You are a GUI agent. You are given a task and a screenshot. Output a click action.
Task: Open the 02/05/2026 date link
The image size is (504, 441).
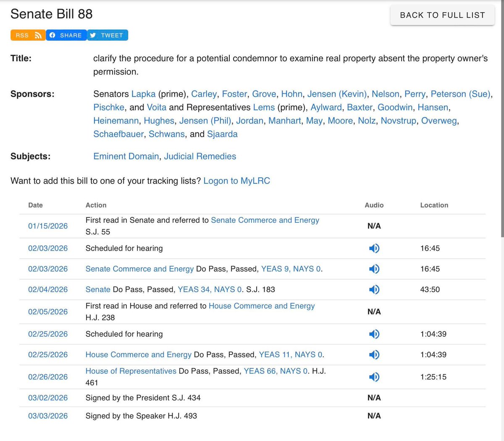click(x=48, y=312)
